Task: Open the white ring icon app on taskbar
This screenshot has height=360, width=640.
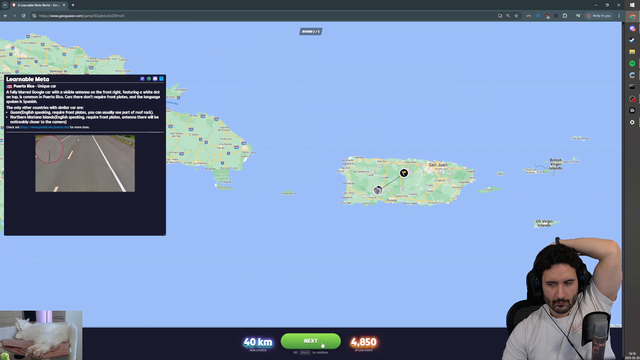Action: (x=632, y=122)
